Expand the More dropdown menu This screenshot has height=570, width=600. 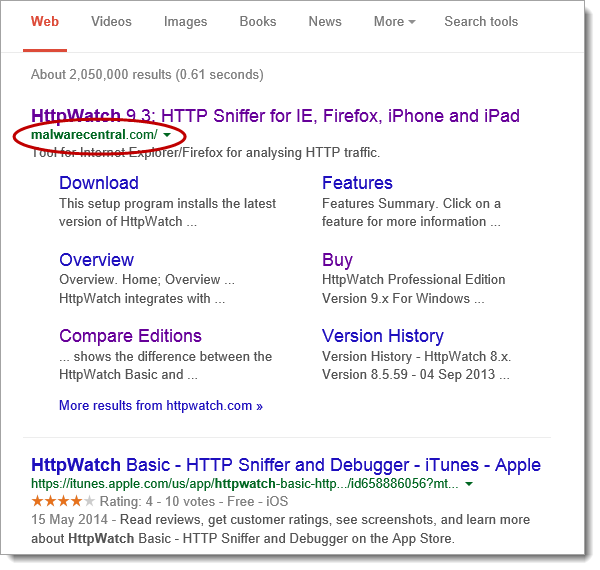(395, 21)
